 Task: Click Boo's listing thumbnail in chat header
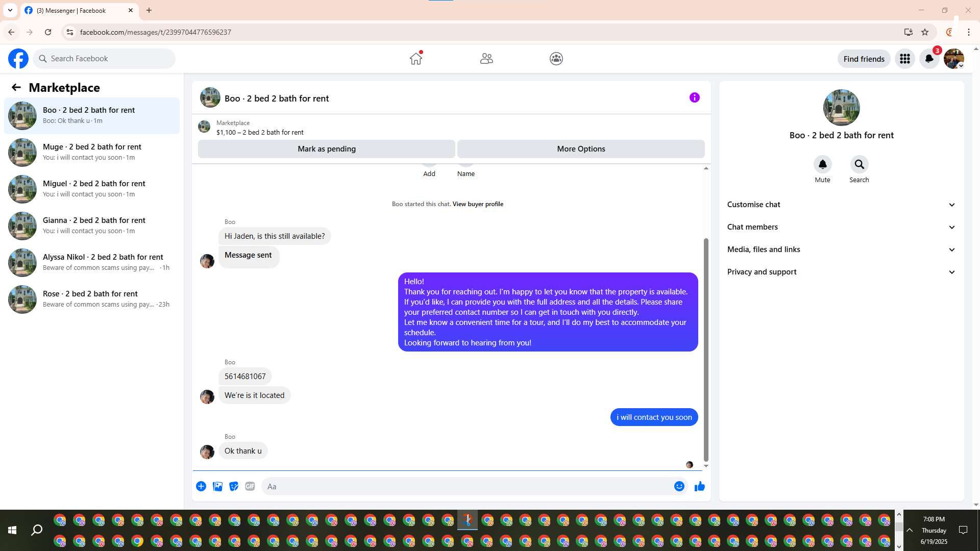[210, 97]
